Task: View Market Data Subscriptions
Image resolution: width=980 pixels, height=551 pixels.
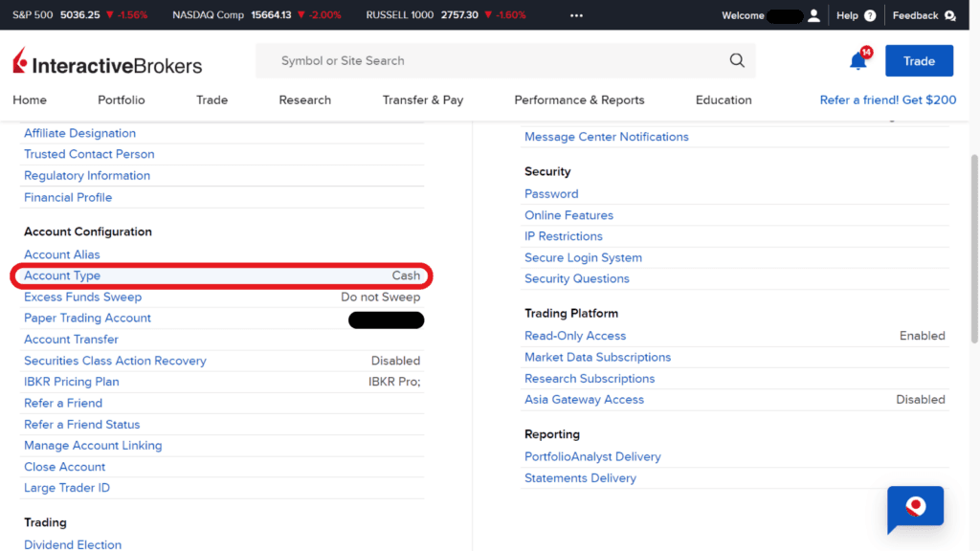Action: click(597, 357)
